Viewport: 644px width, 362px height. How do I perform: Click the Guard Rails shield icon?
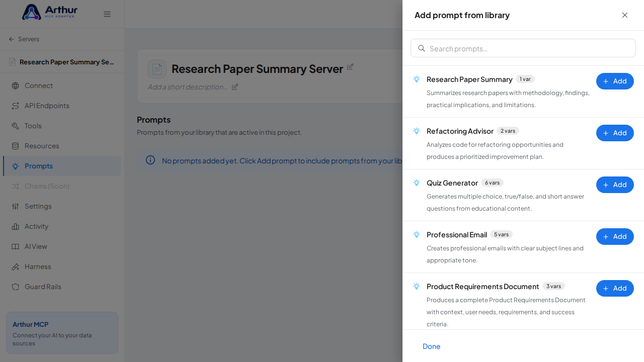point(16,287)
